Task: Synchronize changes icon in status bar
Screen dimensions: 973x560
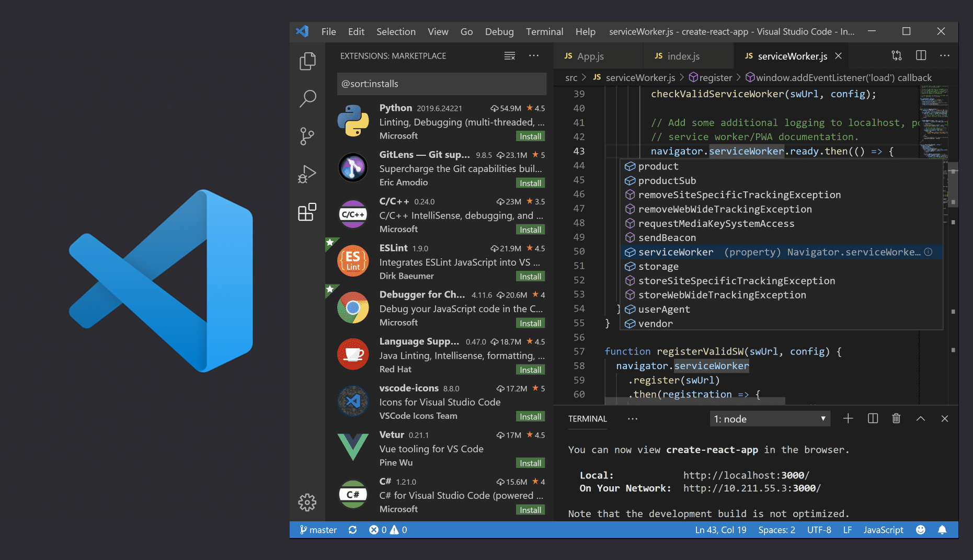Action: click(353, 530)
